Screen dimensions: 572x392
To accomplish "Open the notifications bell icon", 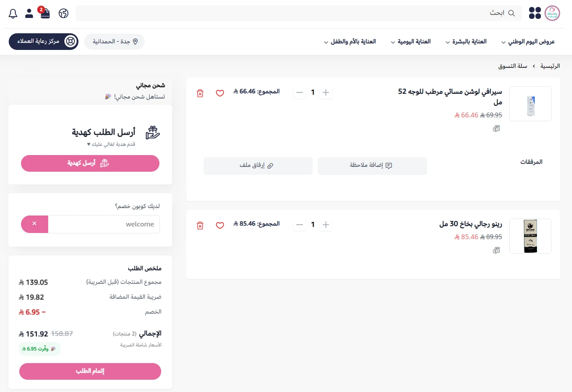I will click(x=13, y=13).
